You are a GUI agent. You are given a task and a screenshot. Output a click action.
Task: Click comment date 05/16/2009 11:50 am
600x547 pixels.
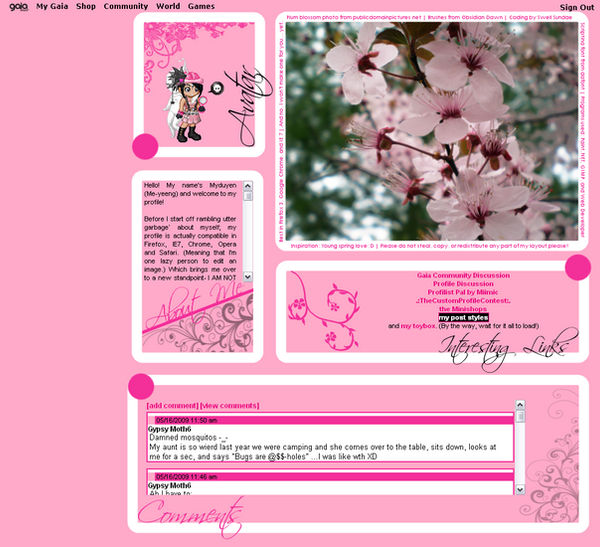[186, 420]
